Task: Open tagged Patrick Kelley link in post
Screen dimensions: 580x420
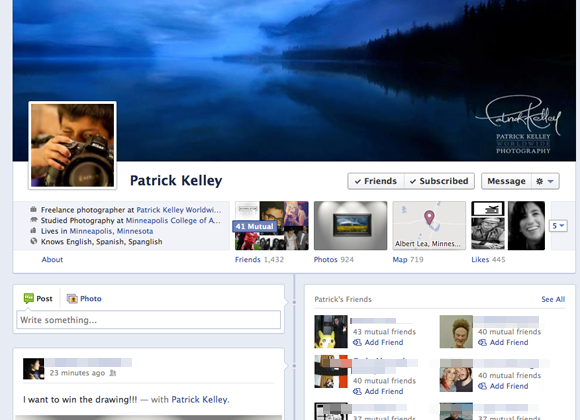Action: pos(199,400)
